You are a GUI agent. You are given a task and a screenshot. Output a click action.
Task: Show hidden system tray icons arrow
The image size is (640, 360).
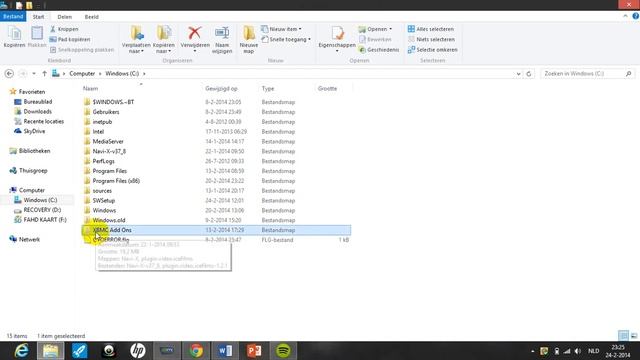pyautogui.click(x=532, y=351)
